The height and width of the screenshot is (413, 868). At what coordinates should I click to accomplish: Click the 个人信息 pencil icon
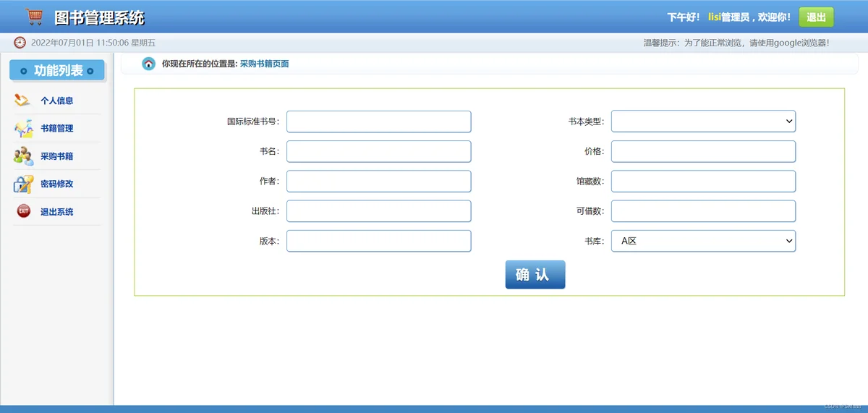pos(23,101)
